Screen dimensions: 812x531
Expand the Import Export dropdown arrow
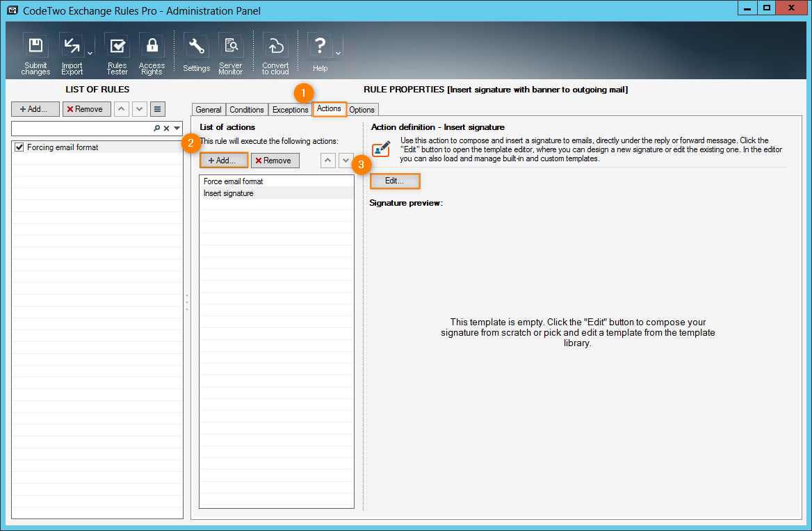click(90, 54)
